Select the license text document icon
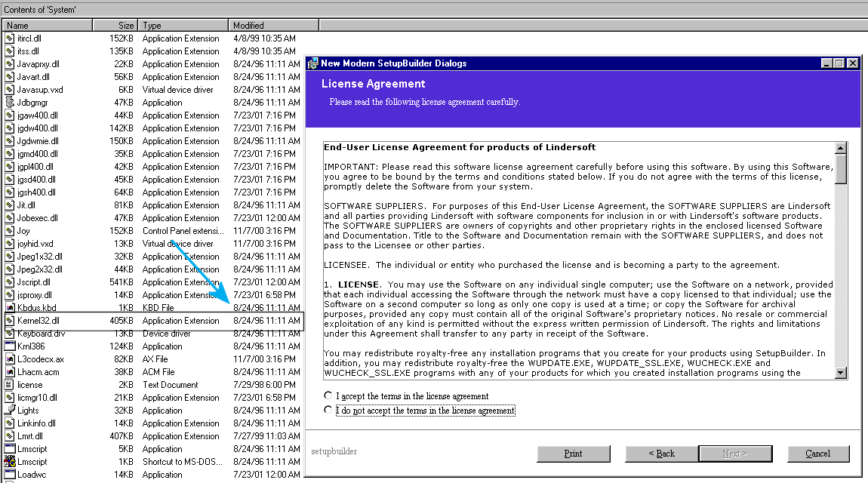Image resolution: width=868 pixels, height=483 pixels. [x=9, y=385]
